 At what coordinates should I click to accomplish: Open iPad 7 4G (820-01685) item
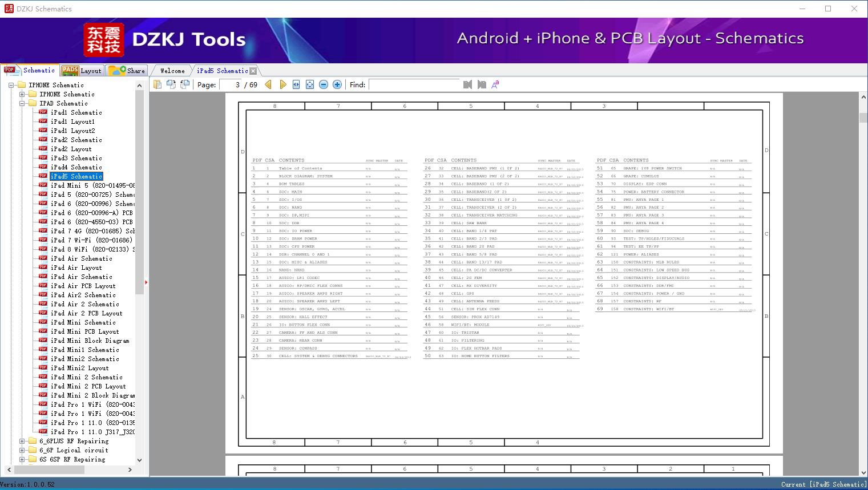pos(92,231)
